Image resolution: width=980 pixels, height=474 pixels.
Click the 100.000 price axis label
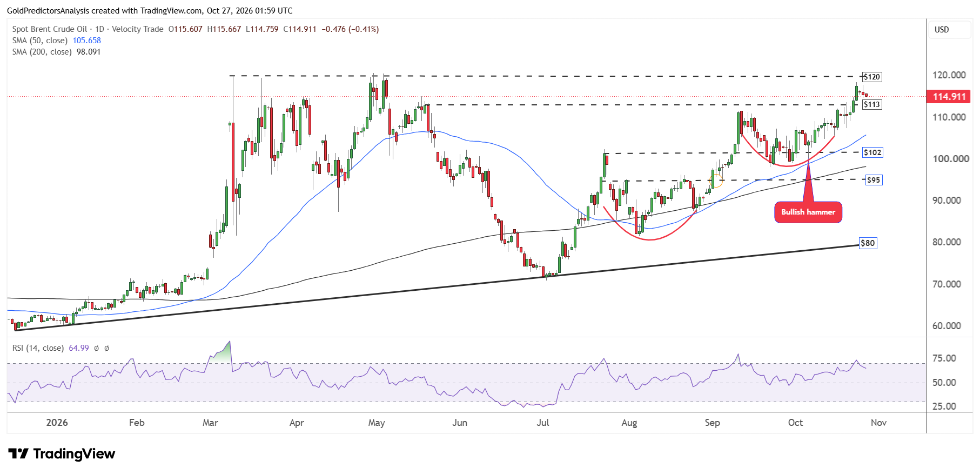(951, 159)
